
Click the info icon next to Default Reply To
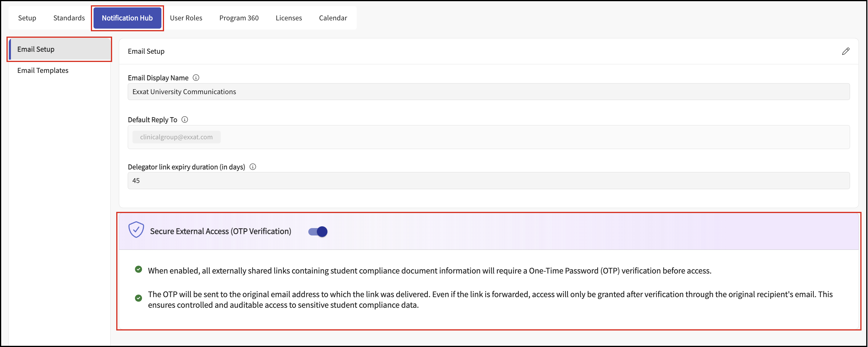pyautogui.click(x=185, y=120)
